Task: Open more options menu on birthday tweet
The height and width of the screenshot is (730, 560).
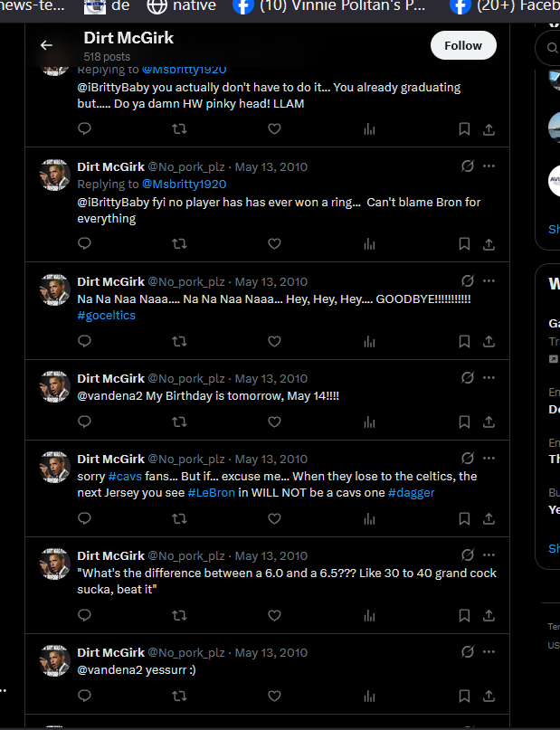Action: 489,377
